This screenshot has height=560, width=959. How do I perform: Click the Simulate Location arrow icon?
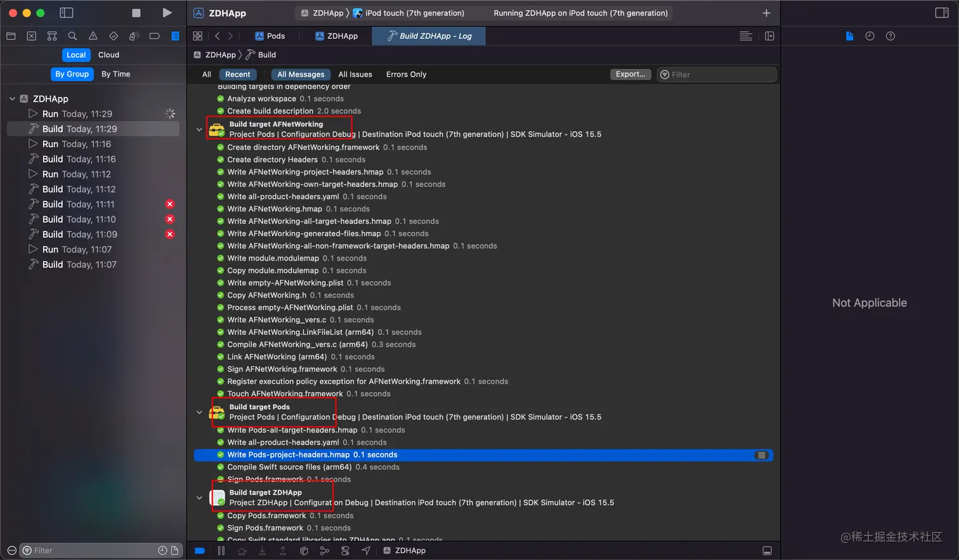coord(366,550)
